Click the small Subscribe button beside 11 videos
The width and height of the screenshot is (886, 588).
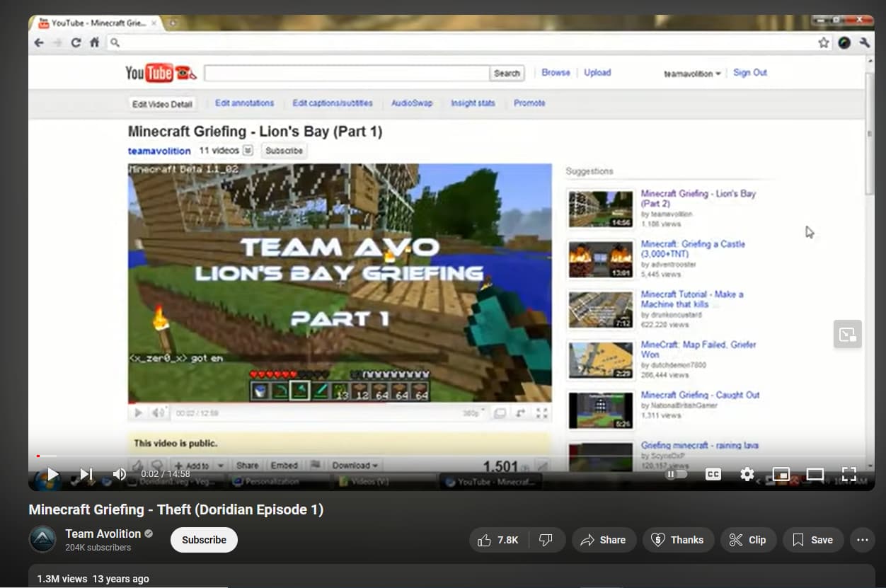(284, 151)
